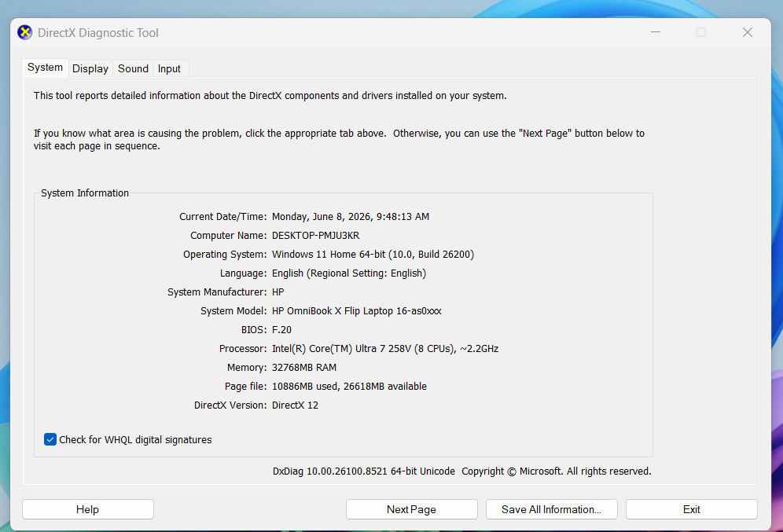Click the DirectX Diagnostic Tool window title
This screenshot has height=532, width=783.
[x=98, y=33]
